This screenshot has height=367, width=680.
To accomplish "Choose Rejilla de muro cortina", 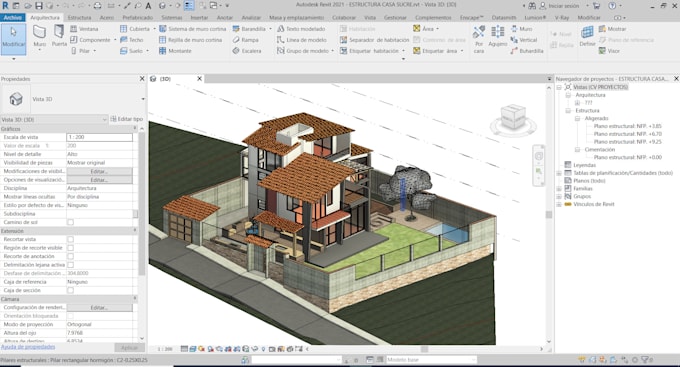I will (190, 40).
